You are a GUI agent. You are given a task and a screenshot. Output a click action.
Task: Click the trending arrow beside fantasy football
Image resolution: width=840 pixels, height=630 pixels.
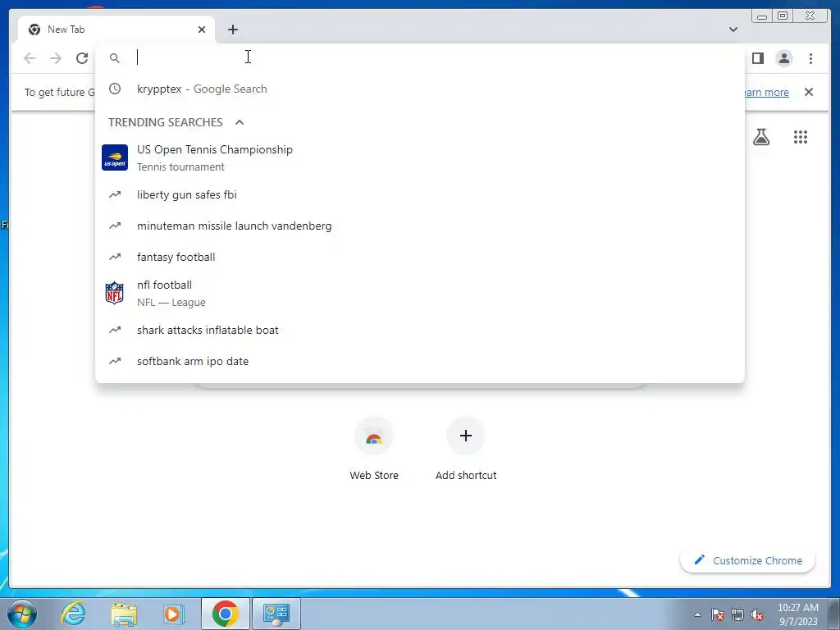pos(115,257)
